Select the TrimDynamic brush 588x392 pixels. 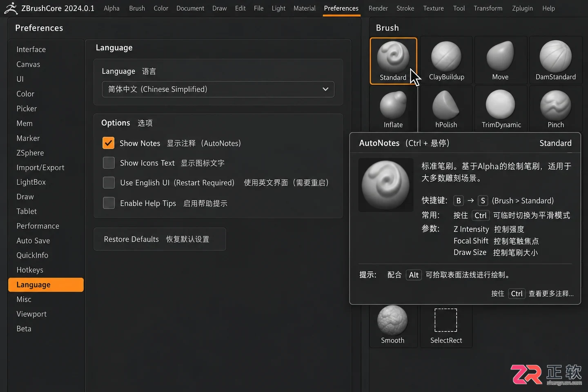pos(501,109)
